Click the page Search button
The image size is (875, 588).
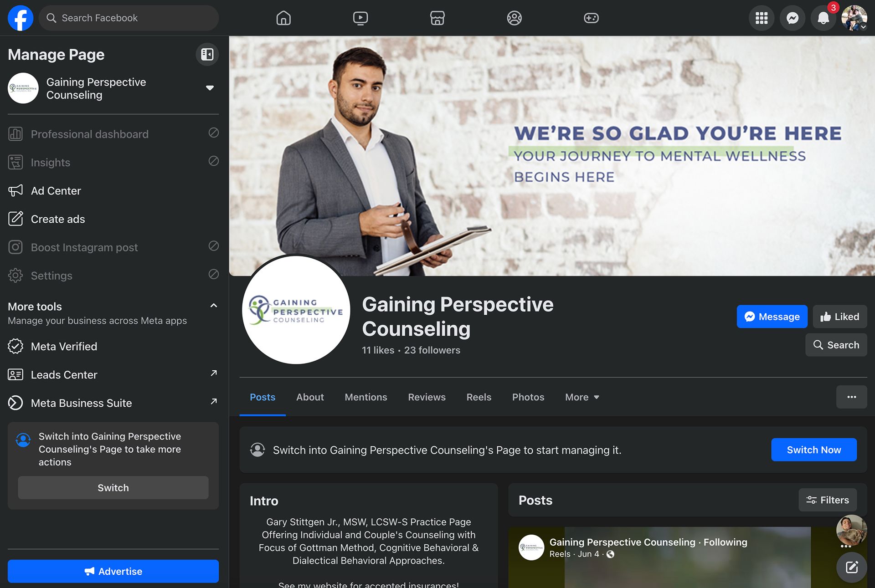pos(836,345)
